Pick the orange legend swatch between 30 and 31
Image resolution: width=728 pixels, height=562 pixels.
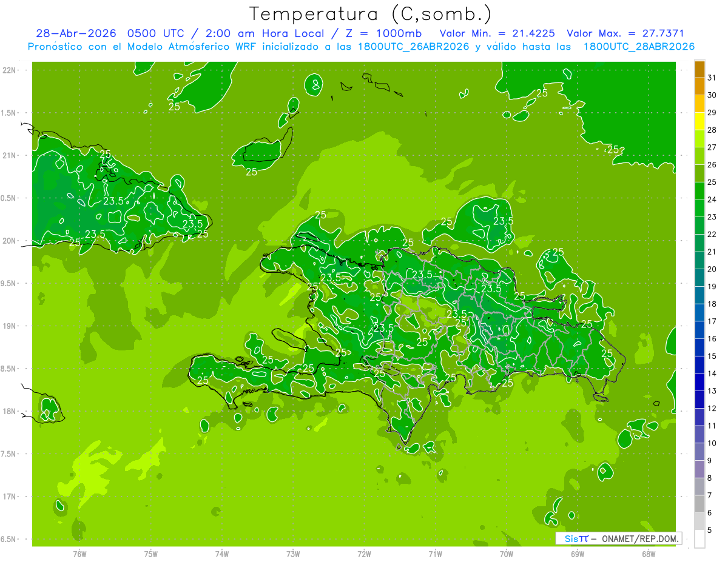pos(699,87)
